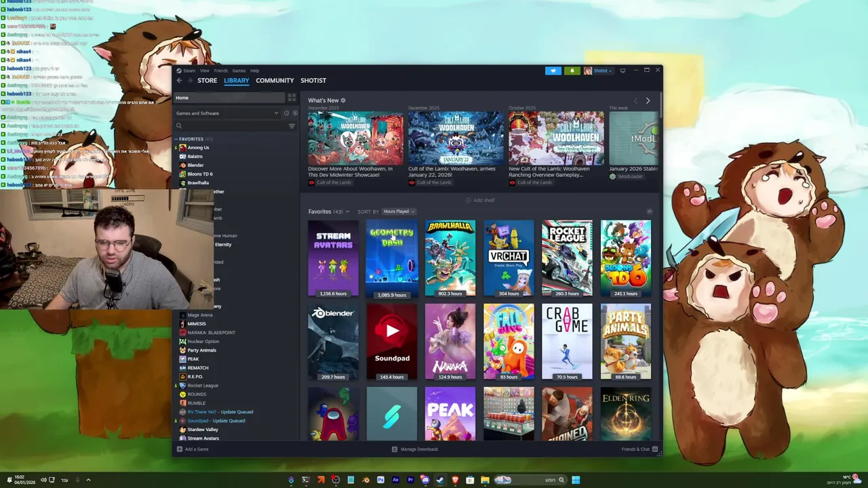The width and height of the screenshot is (868, 488).
Task: Open Geometry Dash game card
Action: [392, 259]
